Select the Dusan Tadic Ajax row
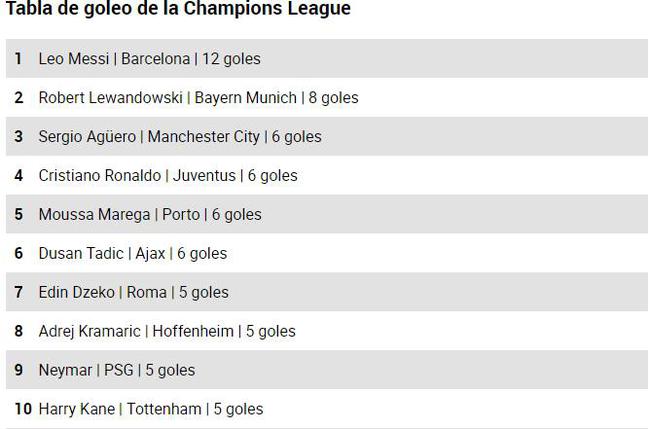The width and height of the screenshot is (650, 429). click(327, 253)
